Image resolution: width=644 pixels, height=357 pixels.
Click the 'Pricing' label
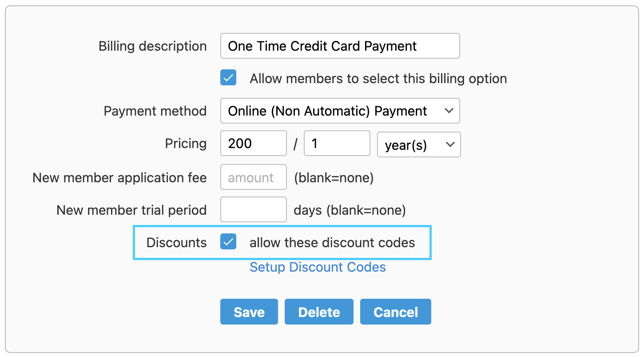186,143
